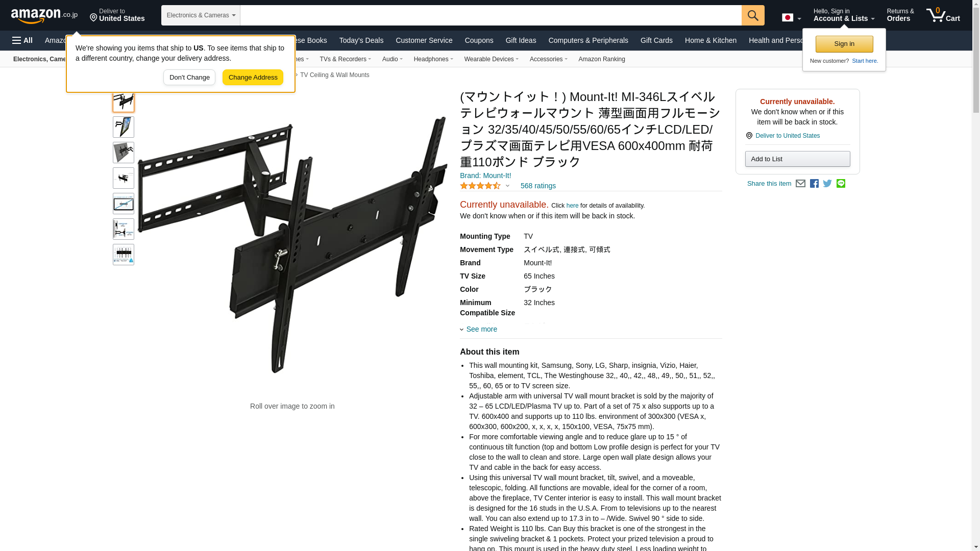Focus the Amazon search input field
The width and height of the screenshot is (980, 551).
coord(491,15)
